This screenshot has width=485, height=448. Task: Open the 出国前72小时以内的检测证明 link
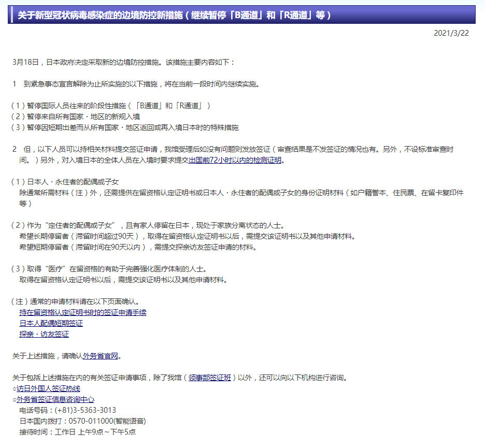coord(235,161)
